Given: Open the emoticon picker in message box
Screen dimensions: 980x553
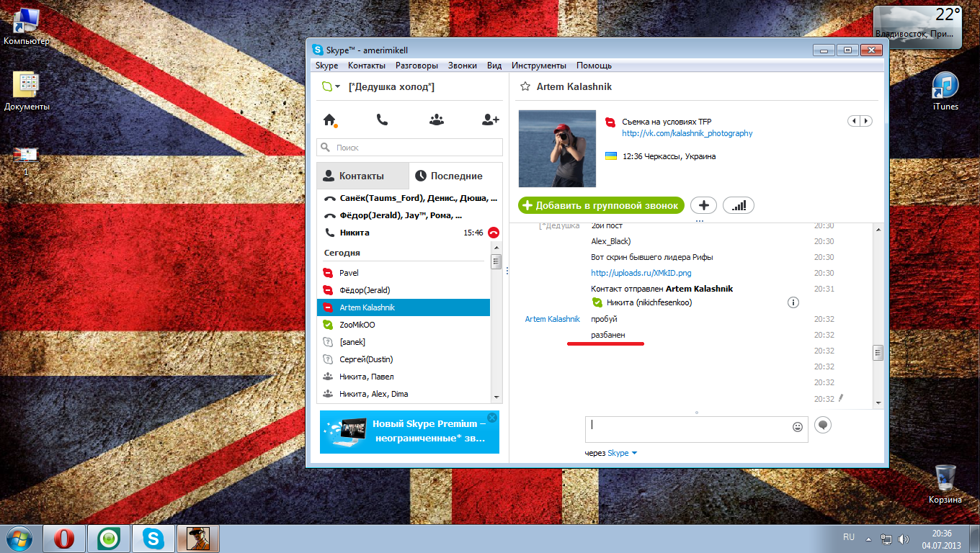Looking at the screenshot, I should [x=798, y=426].
